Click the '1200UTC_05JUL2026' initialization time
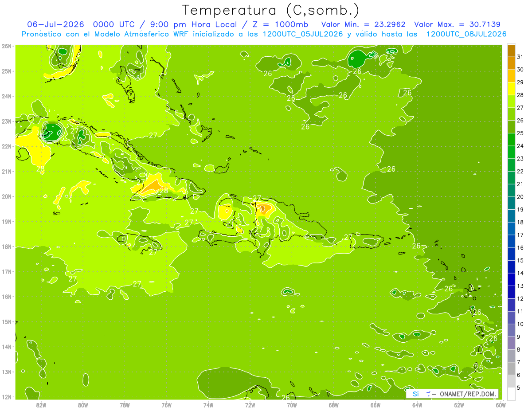 pos(302,34)
